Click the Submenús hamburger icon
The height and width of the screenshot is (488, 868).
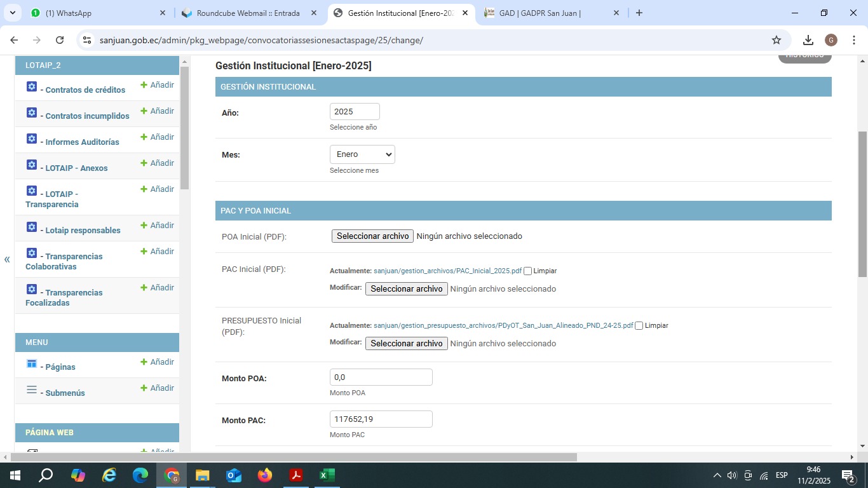(x=32, y=390)
